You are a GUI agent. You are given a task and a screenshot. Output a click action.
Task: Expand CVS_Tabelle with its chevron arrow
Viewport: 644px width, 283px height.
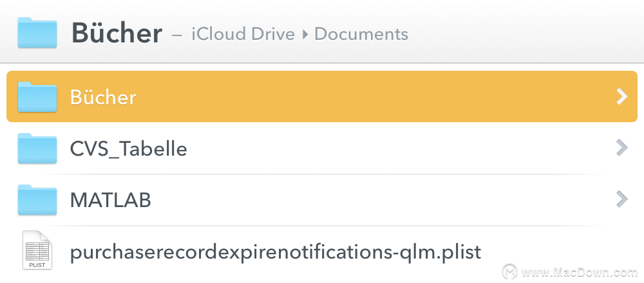coord(622,149)
